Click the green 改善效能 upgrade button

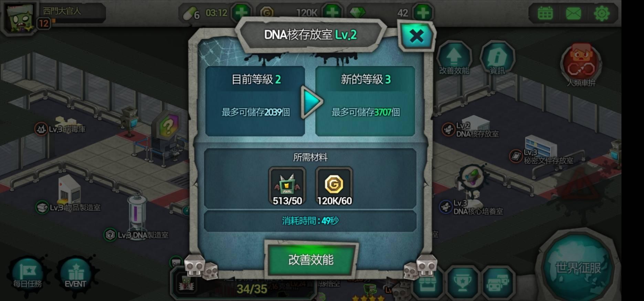coord(311,260)
